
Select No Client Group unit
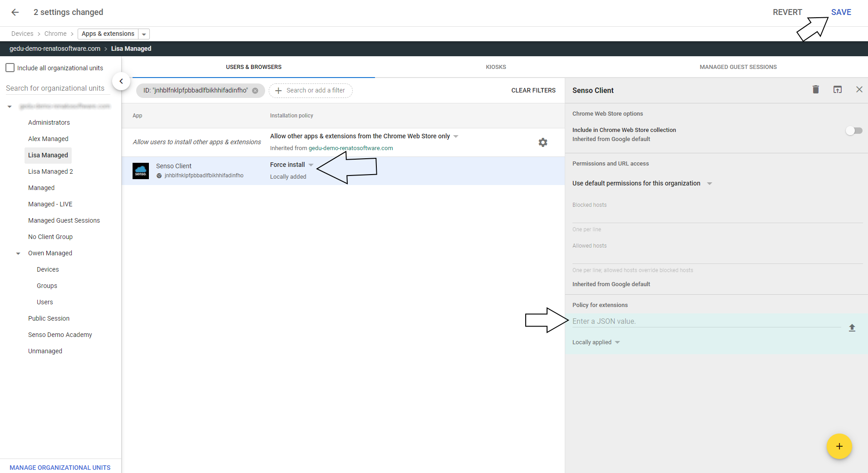coord(50,237)
